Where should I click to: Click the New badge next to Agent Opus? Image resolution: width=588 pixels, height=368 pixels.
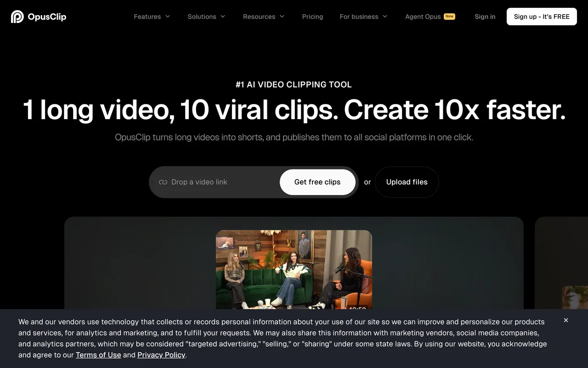(x=449, y=16)
